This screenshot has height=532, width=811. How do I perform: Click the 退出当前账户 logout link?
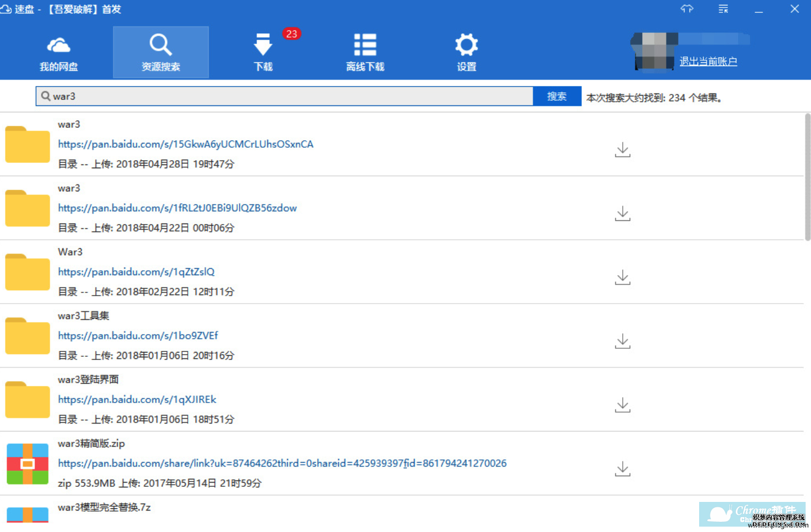pyautogui.click(x=708, y=61)
